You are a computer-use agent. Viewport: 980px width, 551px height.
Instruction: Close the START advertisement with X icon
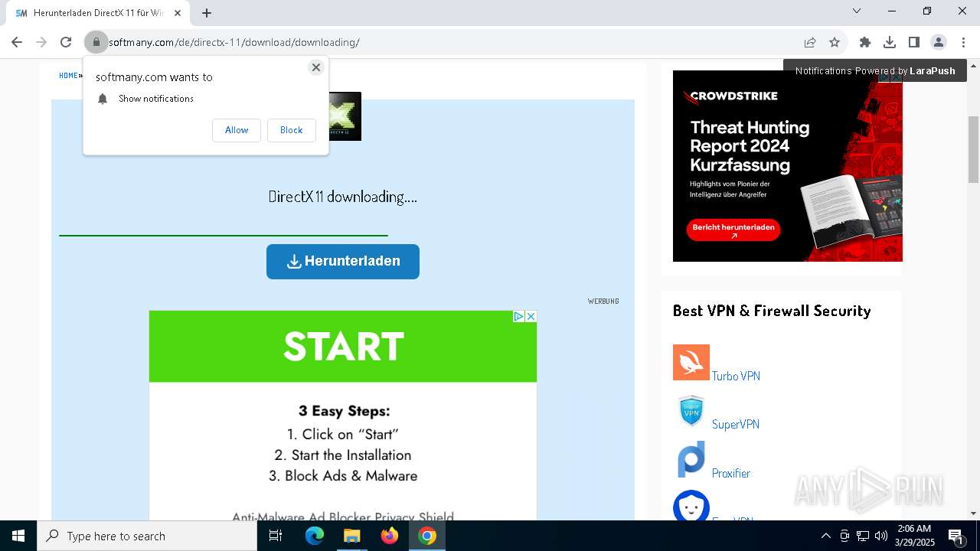531,316
